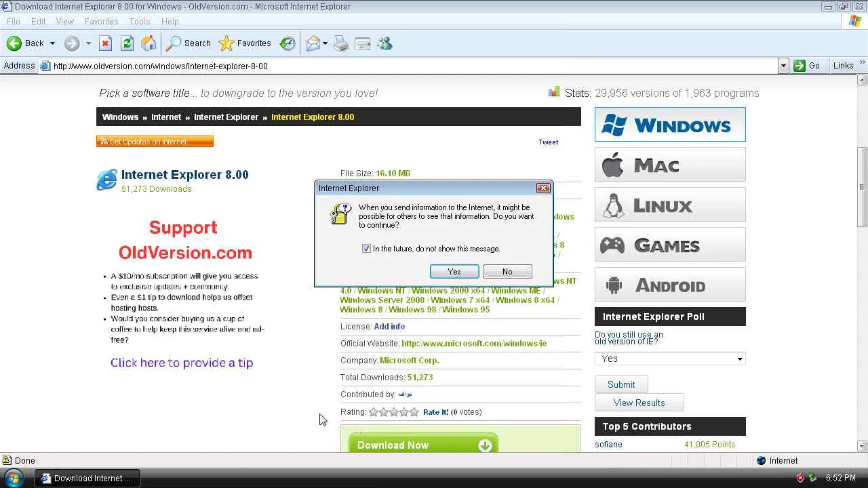This screenshot has height=488, width=868.
Task: Open the Search pane
Action: coord(189,43)
